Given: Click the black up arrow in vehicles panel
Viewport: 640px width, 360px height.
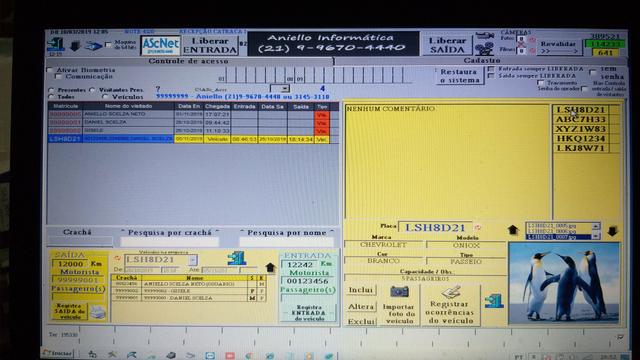Looking at the screenshot, I should pos(270,267).
